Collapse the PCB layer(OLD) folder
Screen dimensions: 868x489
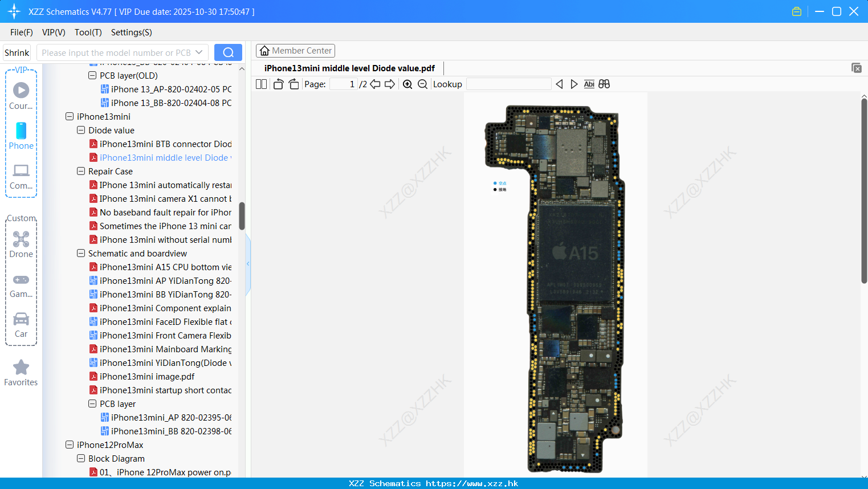(92, 75)
